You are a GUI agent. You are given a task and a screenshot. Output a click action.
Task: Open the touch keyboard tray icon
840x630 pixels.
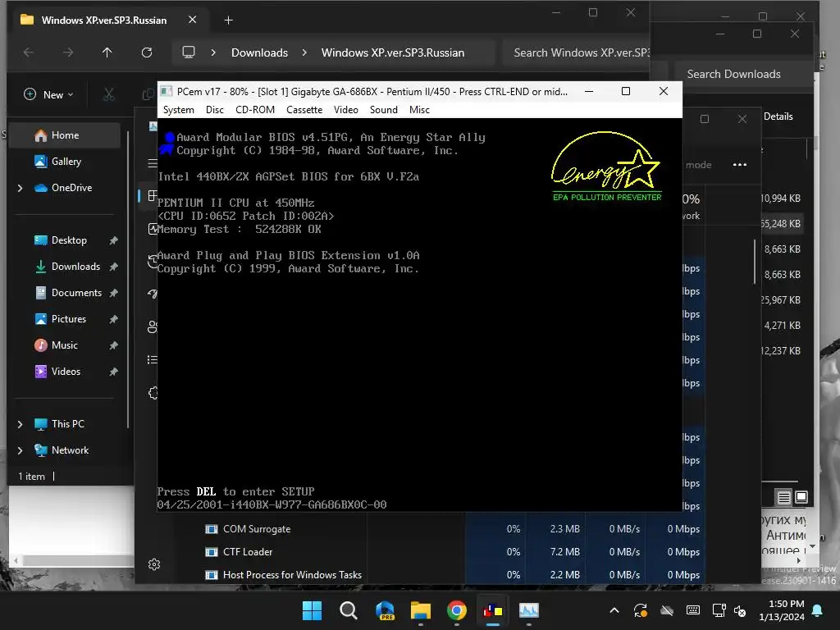pyautogui.click(x=692, y=610)
